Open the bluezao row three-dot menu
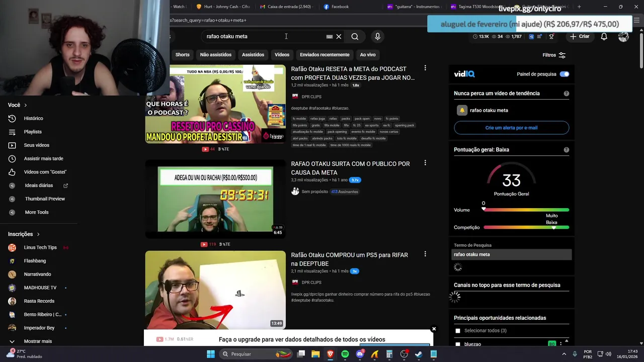Screen dimensions: 644x362 pos(560,344)
